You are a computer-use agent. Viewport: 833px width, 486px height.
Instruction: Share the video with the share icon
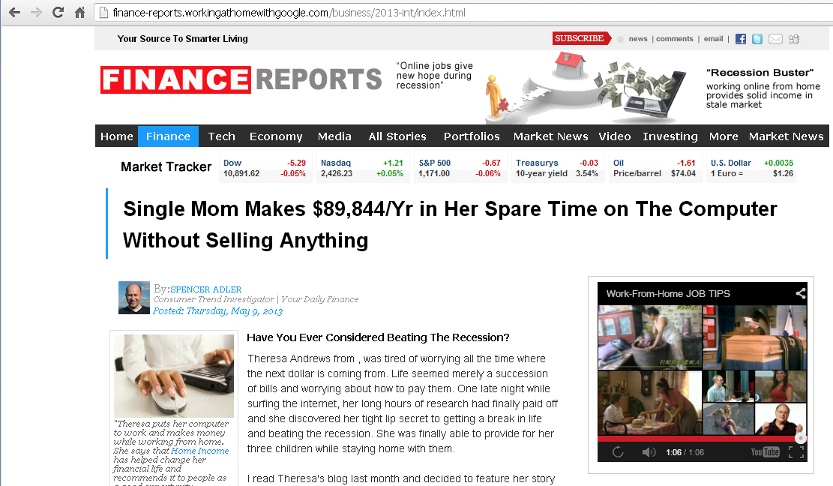(x=800, y=293)
